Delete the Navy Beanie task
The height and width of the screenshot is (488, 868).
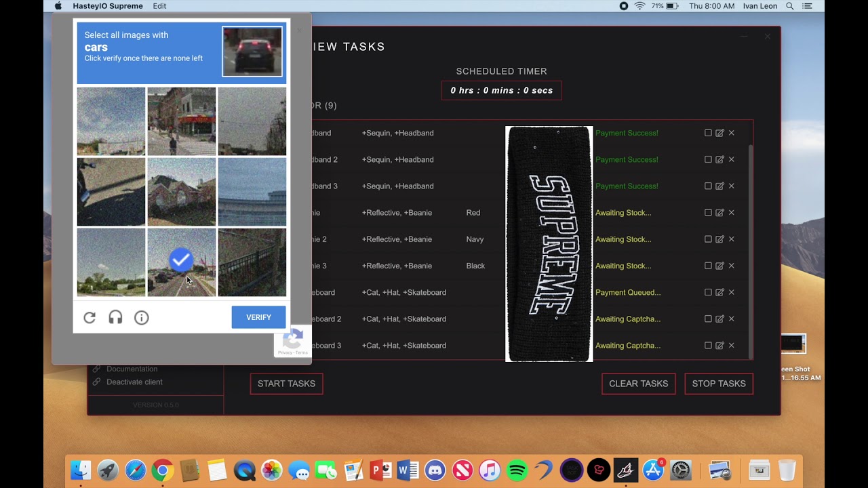click(731, 239)
